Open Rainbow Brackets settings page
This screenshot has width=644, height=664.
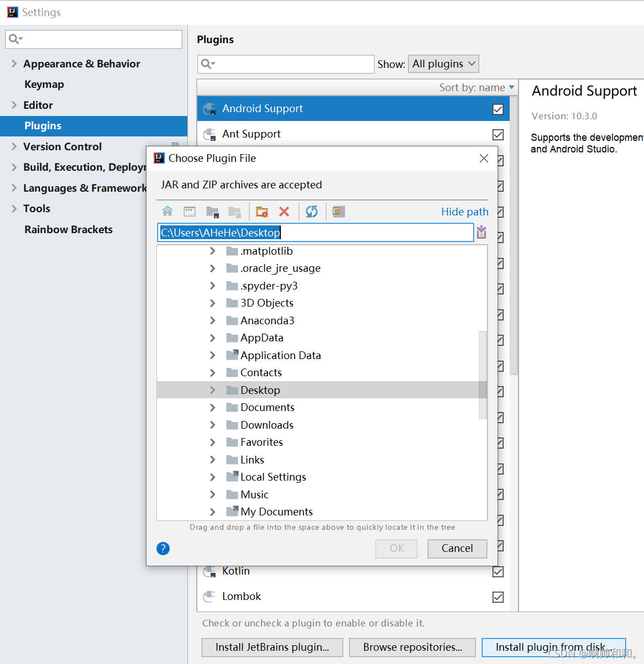(x=69, y=229)
